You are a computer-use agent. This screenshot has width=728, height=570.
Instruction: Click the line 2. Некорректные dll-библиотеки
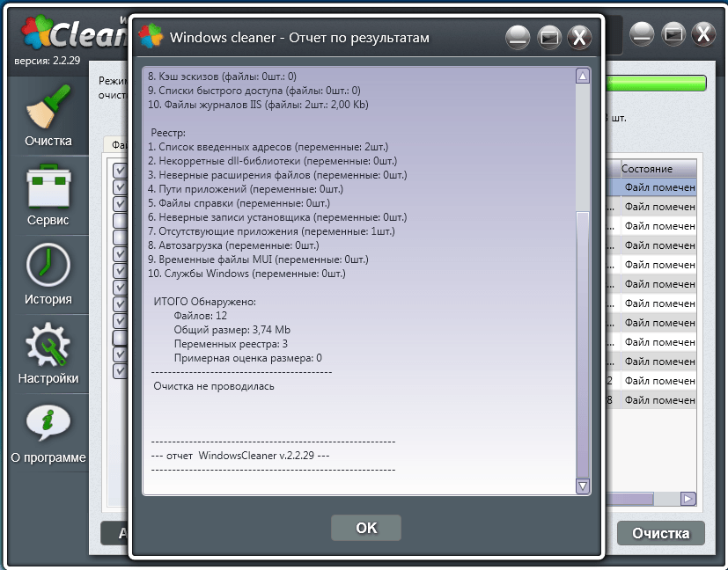(273, 161)
